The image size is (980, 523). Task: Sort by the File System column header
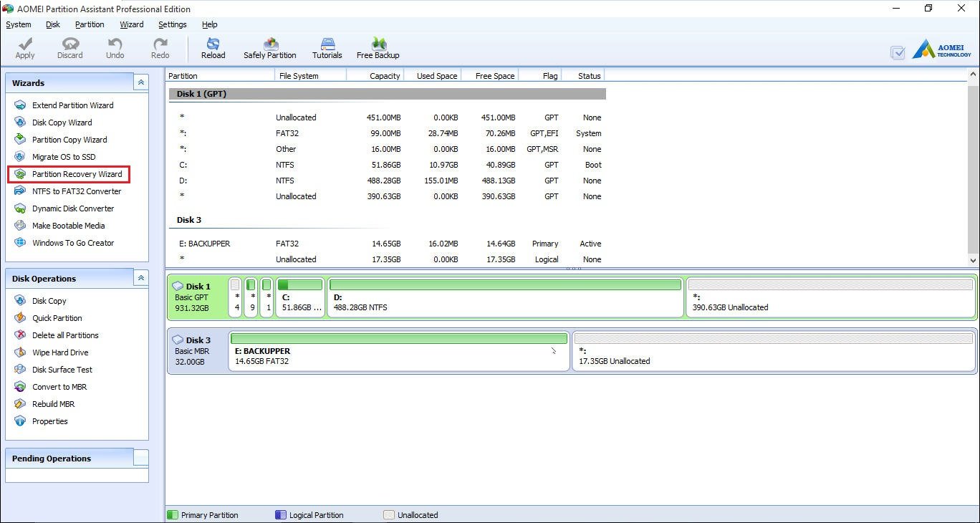point(310,75)
